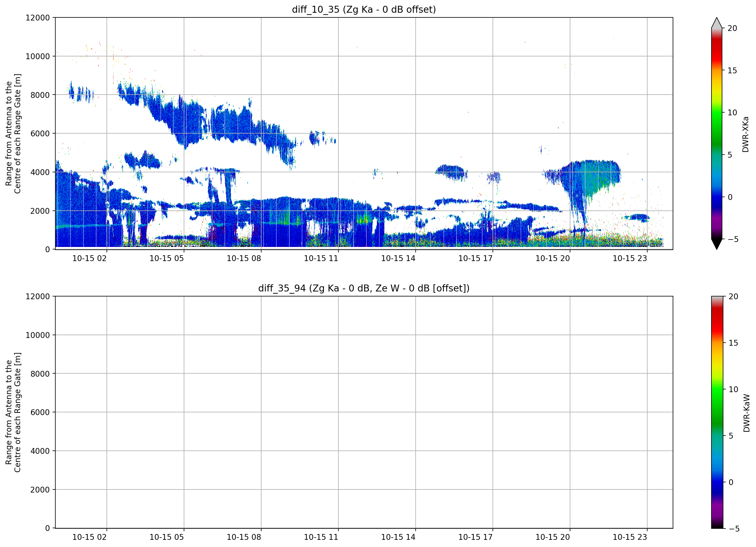Click "10-15 20" x-tick under diff_35_94 plot
This screenshot has width=756, height=547.
pyautogui.click(x=553, y=537)
